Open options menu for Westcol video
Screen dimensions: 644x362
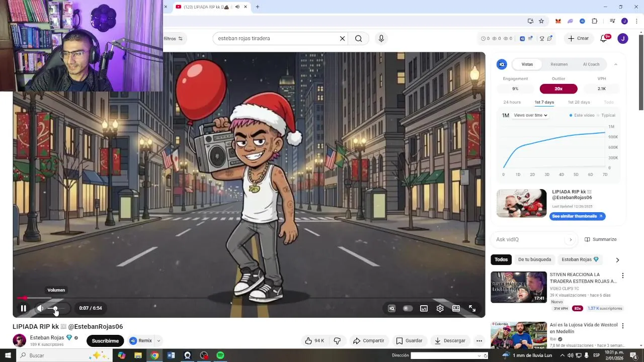coord(623,326)
